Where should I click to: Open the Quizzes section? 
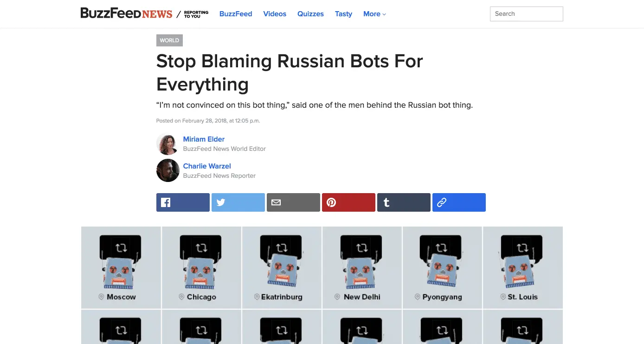pyautogui.click(x=310, y=14)
